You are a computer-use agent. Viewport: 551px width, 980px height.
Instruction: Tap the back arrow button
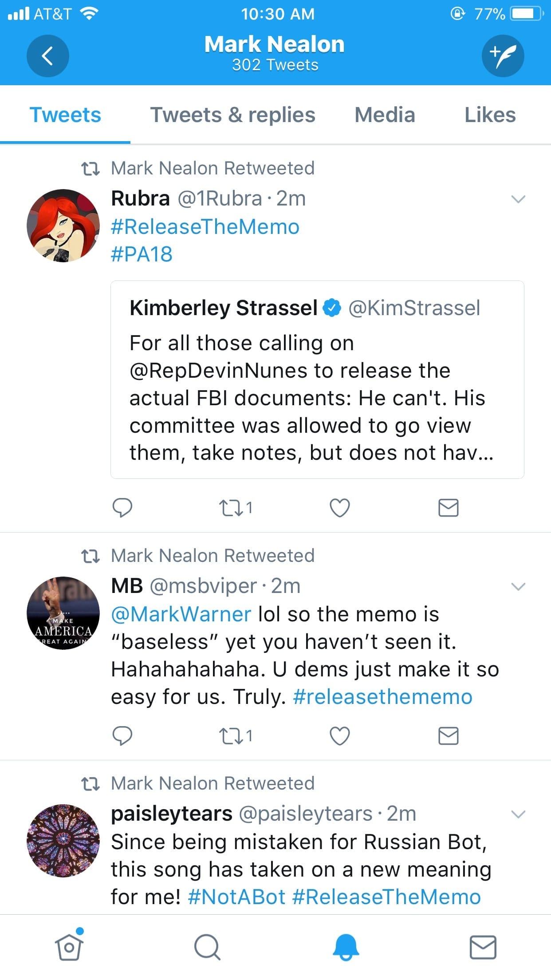47,56
